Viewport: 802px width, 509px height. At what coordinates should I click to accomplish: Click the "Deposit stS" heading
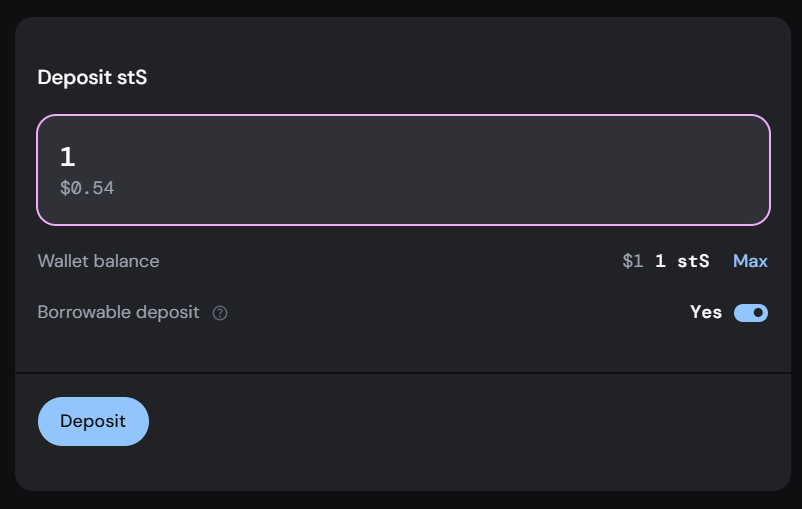pyautogui.click(x=92, y=77)
